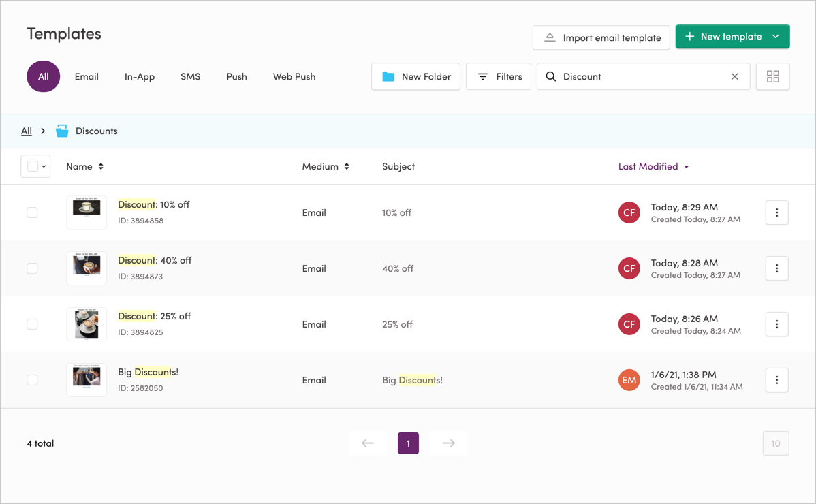The image size is (816, 504).
Task: Open grid view layout icon
Action: tap(773, 76)
